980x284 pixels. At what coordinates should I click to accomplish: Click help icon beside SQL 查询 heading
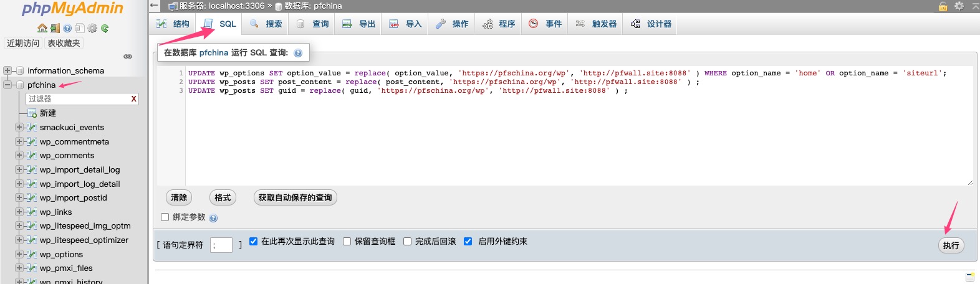pyautogui.click(x=298, y=53)
